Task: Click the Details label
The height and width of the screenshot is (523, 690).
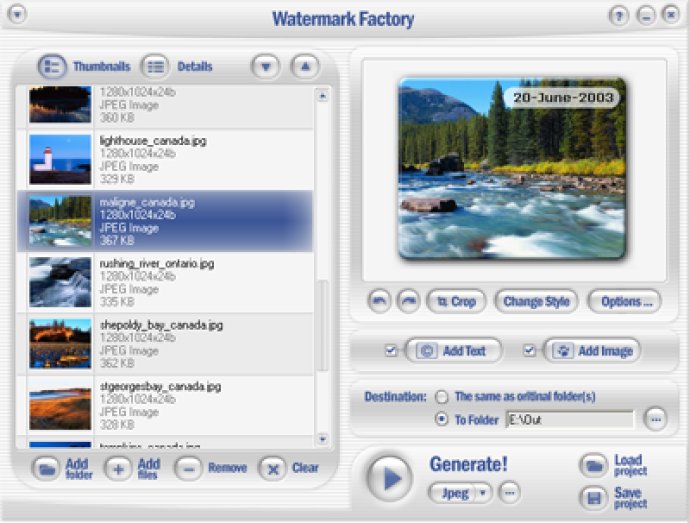Action: 195,66
